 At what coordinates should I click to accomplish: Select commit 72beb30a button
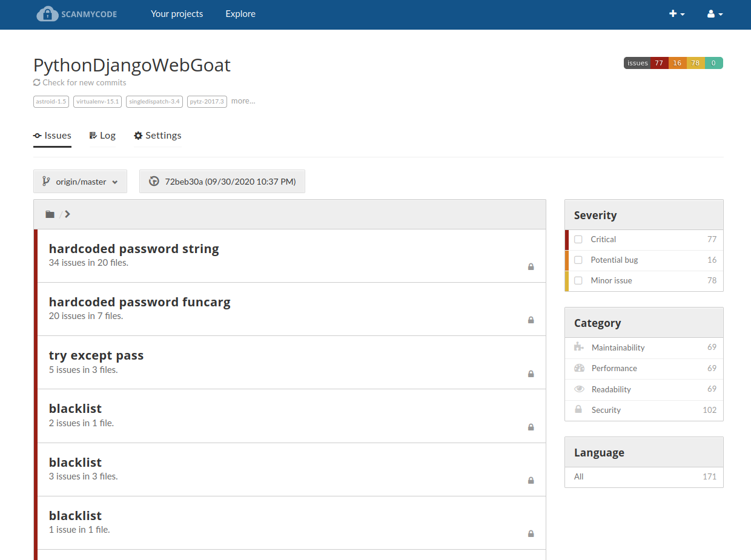point(222,181)
